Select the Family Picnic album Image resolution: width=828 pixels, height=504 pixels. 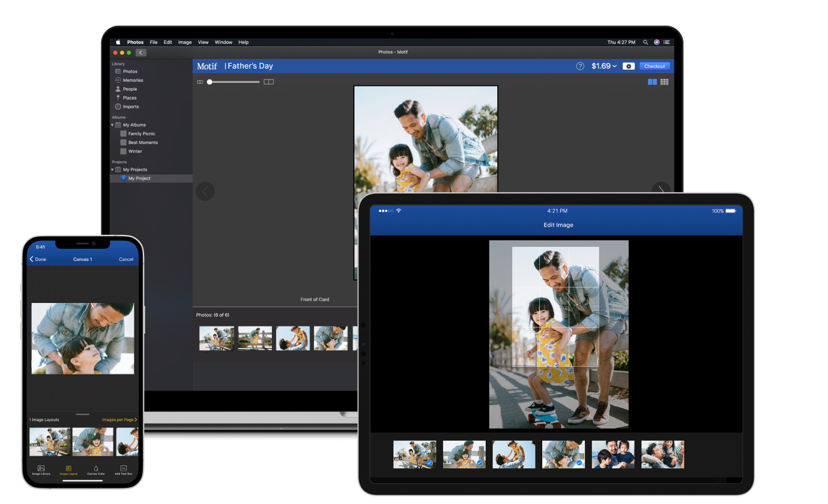click(141, 134)
